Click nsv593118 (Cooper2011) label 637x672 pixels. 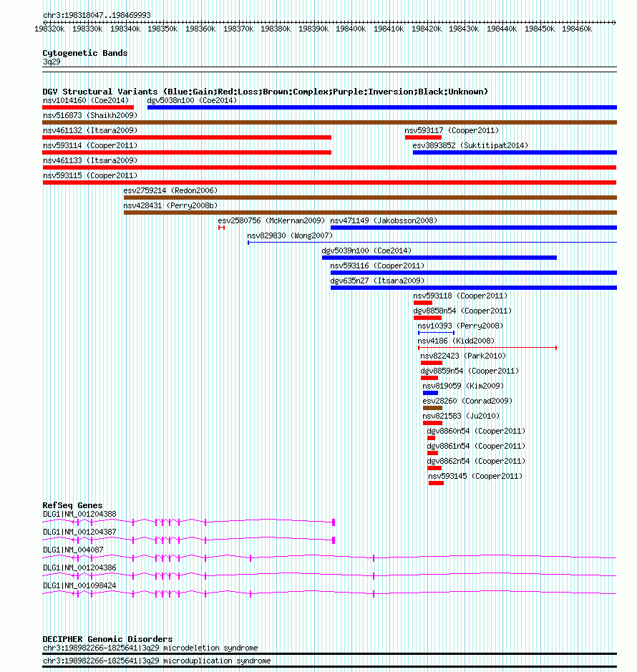[x=460, y=296]
